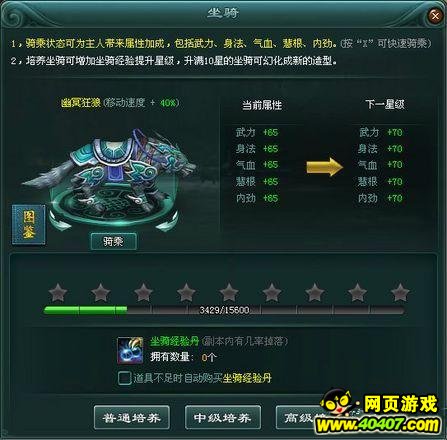
Task: Click the 幽冥狂狼 mount name
Action: (x=81, y=102)
